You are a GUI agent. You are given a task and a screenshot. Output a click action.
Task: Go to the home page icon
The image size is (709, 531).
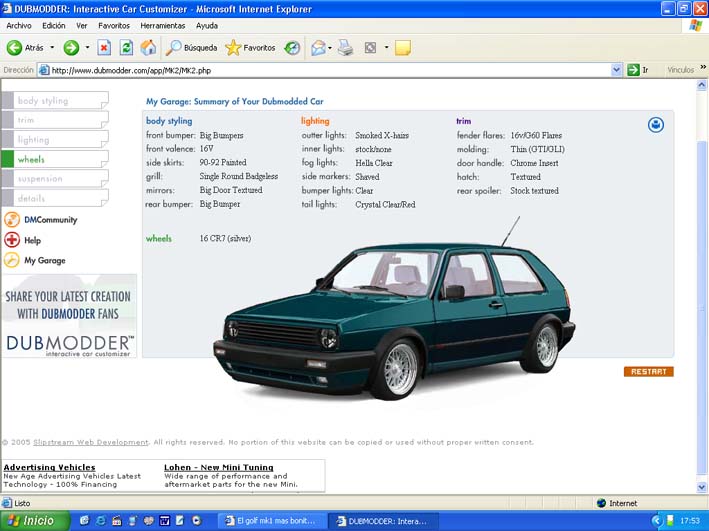coord(148,47)
